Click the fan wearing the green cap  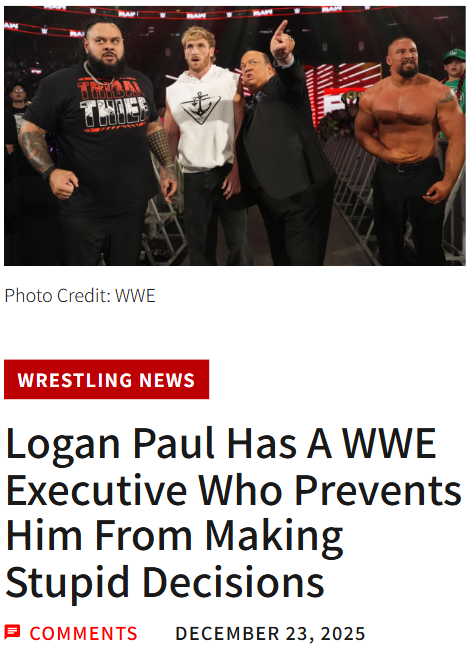455,77
